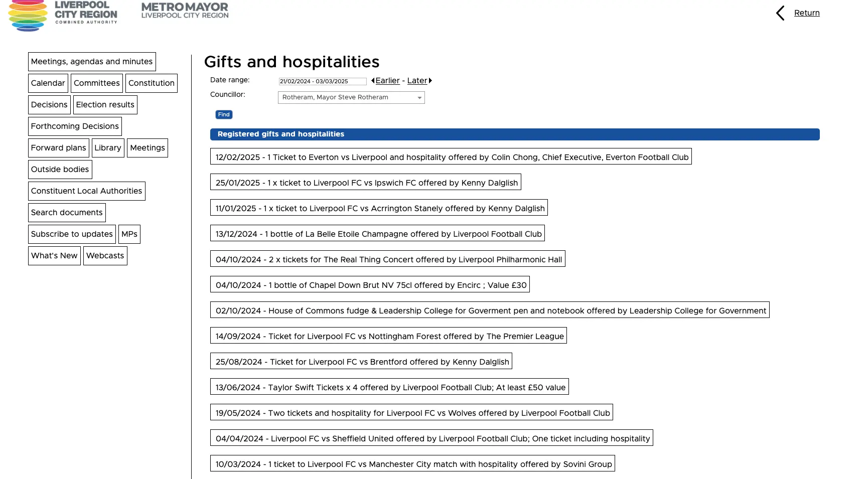Click the left arrow beside Earlier
868x479 pixels.
tap(373, 81)
